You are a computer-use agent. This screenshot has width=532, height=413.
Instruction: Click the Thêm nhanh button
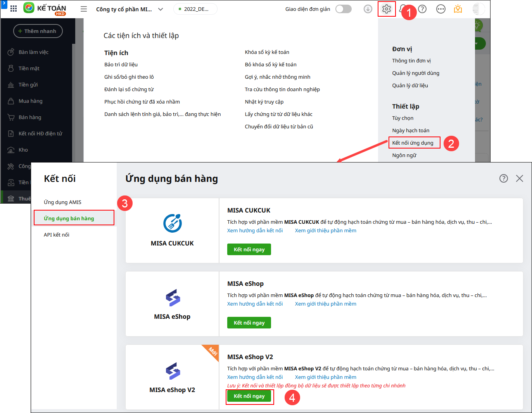click(38, 31)
